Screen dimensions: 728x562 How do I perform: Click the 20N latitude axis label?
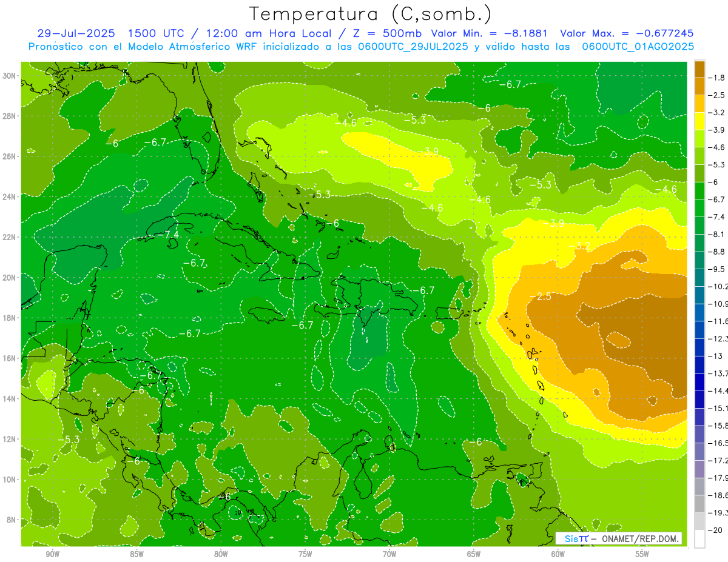point(10,278)
